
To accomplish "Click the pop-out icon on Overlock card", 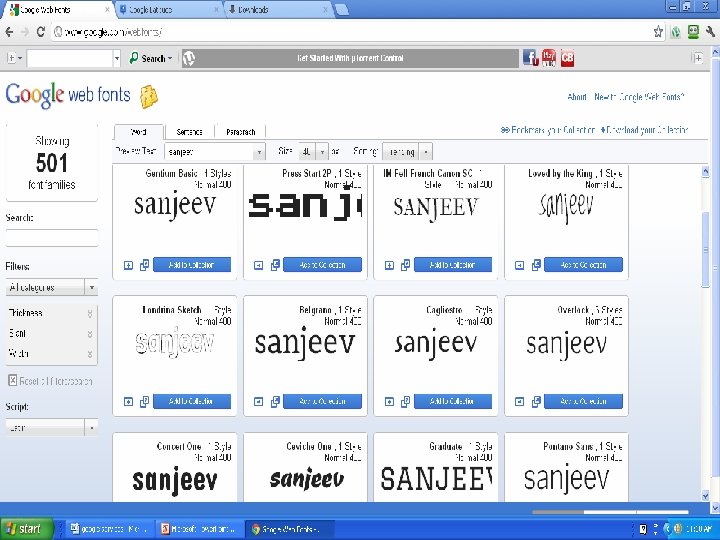I will click(536, 401).
